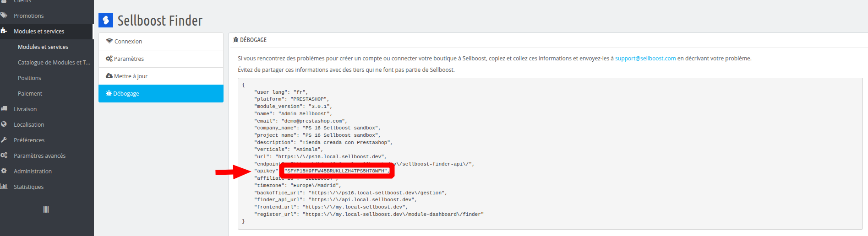
Task: Click the Préférences wrench icon
Action: coord(4,140)
